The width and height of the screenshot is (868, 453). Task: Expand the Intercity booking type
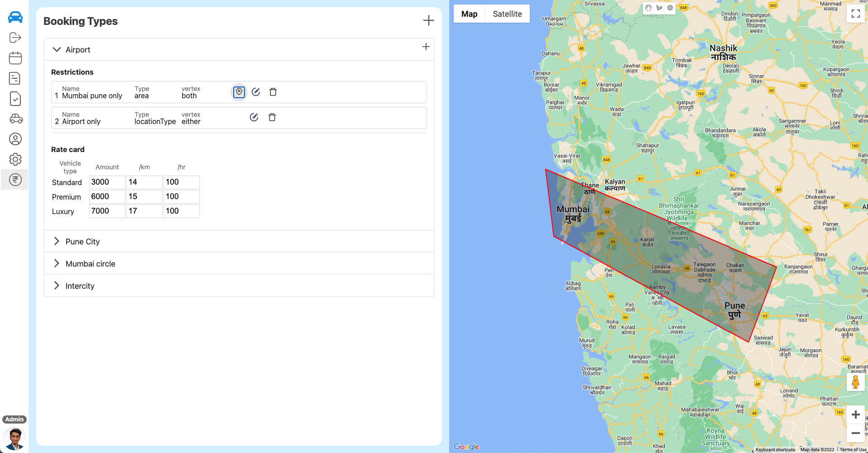pyautogui.click(x=57, y=286)
